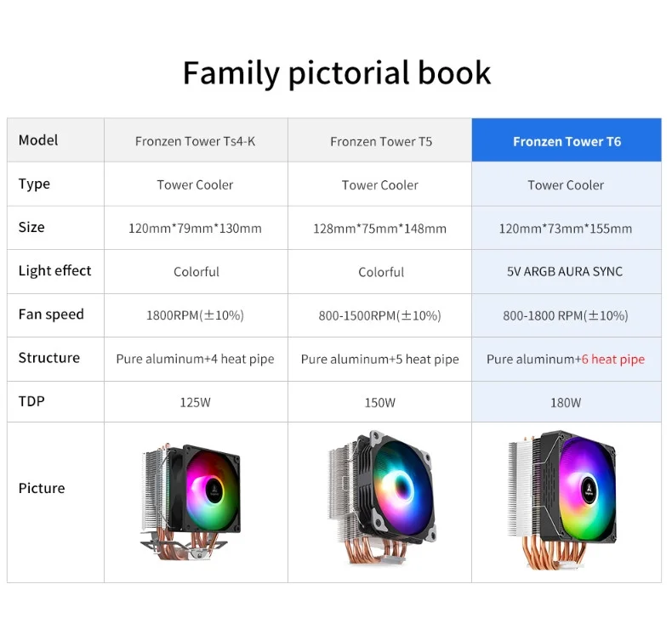Click the '800-1800 RPM' fan speed cell

pyautogui.click(x=566, y=315)
